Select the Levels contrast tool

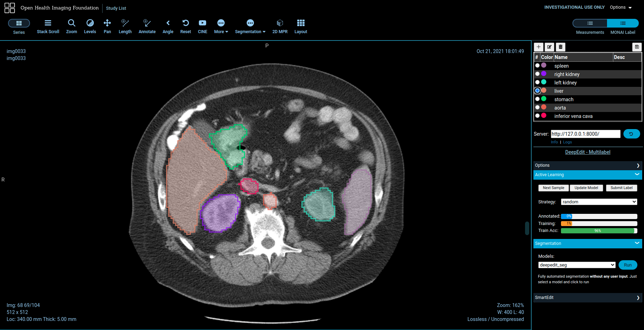click(90, 27)
